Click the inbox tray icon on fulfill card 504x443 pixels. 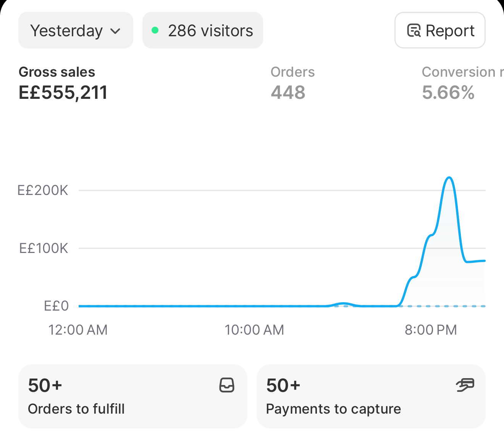click(227, 385)
